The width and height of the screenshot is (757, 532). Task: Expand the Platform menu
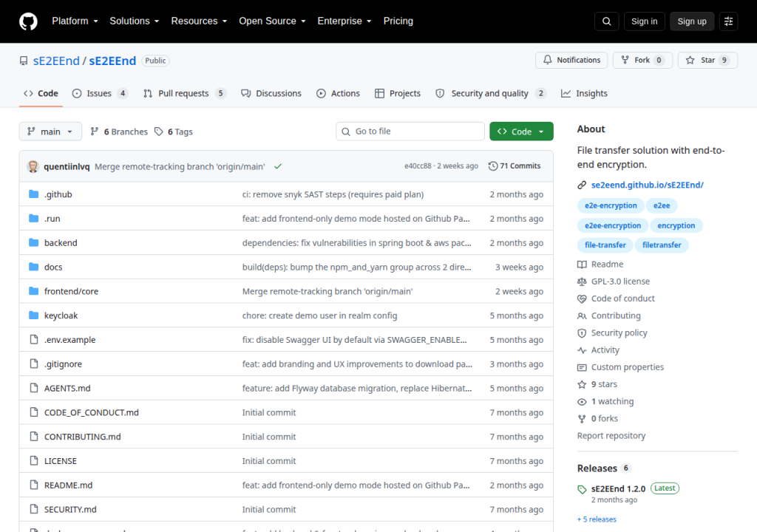pyautogui.click(x=75, y=21)
